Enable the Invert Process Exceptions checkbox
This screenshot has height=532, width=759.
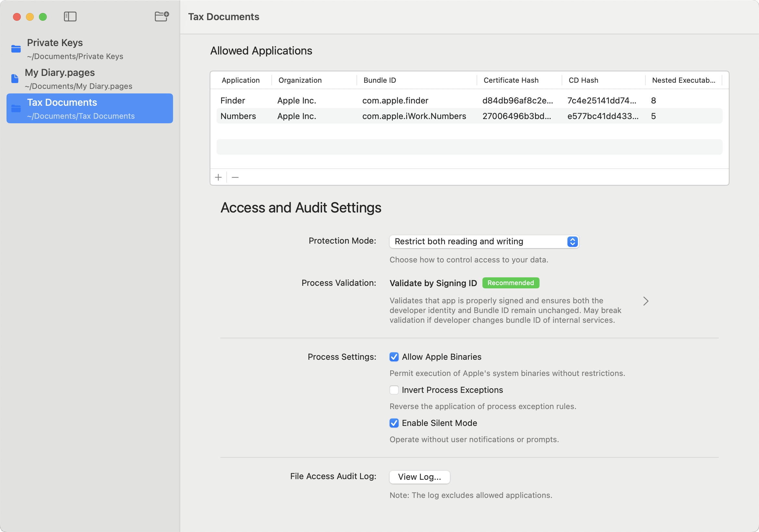(394, 390)
